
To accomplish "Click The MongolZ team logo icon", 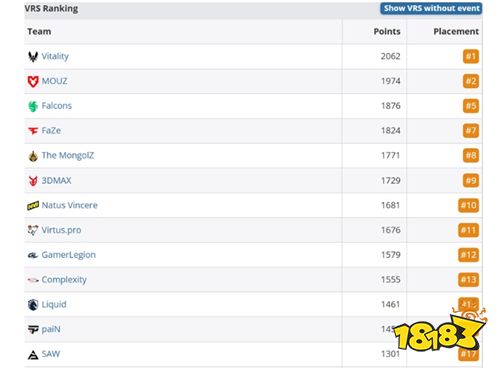I will click(x=33, y=156).
